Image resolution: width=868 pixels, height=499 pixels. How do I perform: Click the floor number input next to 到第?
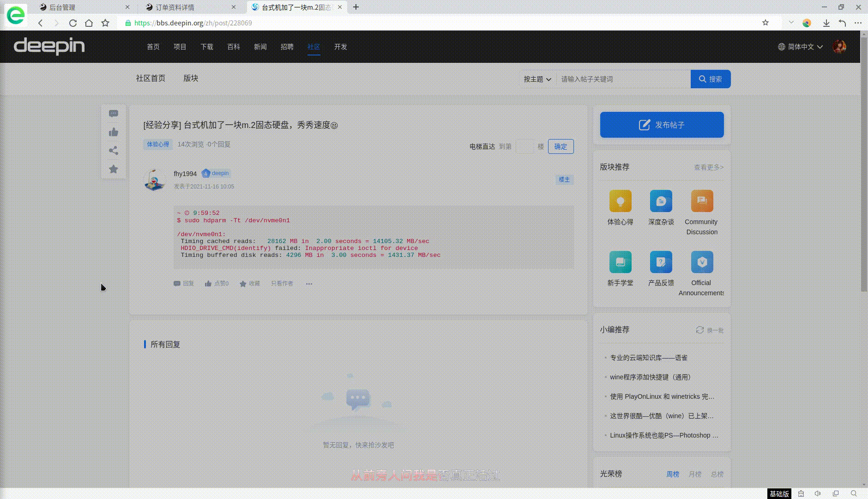point(524,146)
